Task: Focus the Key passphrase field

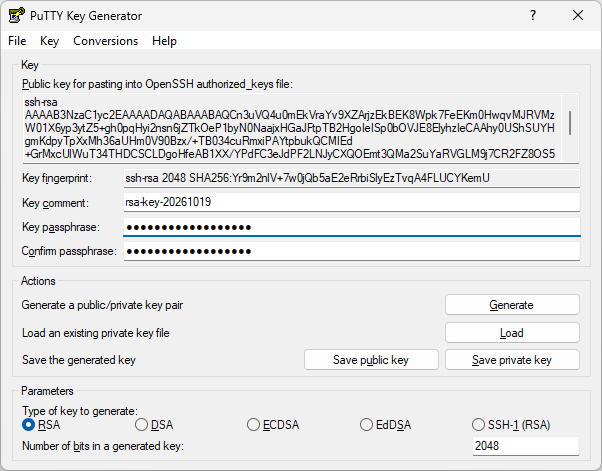Action: point(351,227)
